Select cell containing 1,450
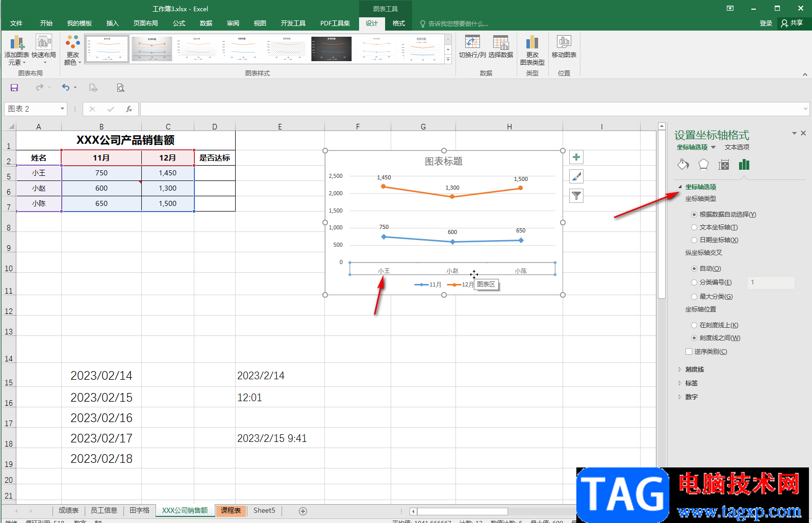The height and width of the screenshot is (523, 812). [168, 173]
